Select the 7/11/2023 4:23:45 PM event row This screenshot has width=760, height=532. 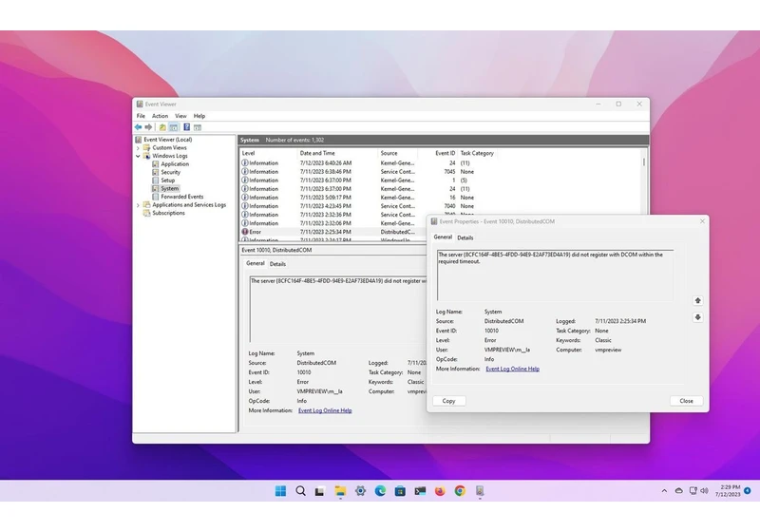point(441,206)
